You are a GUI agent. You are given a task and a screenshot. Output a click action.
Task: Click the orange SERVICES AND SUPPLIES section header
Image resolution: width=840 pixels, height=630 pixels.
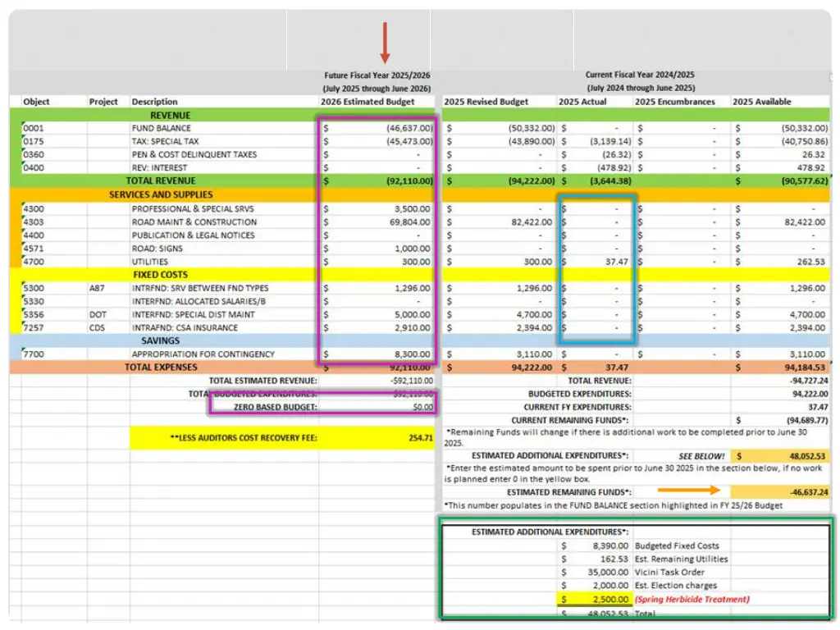click(161, 194)
